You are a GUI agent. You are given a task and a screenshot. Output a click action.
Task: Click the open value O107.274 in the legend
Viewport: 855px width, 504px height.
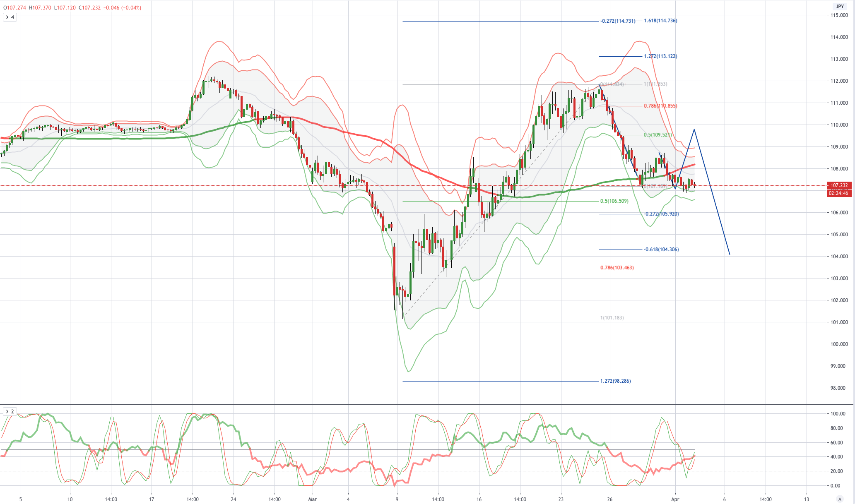click(15, 8)
